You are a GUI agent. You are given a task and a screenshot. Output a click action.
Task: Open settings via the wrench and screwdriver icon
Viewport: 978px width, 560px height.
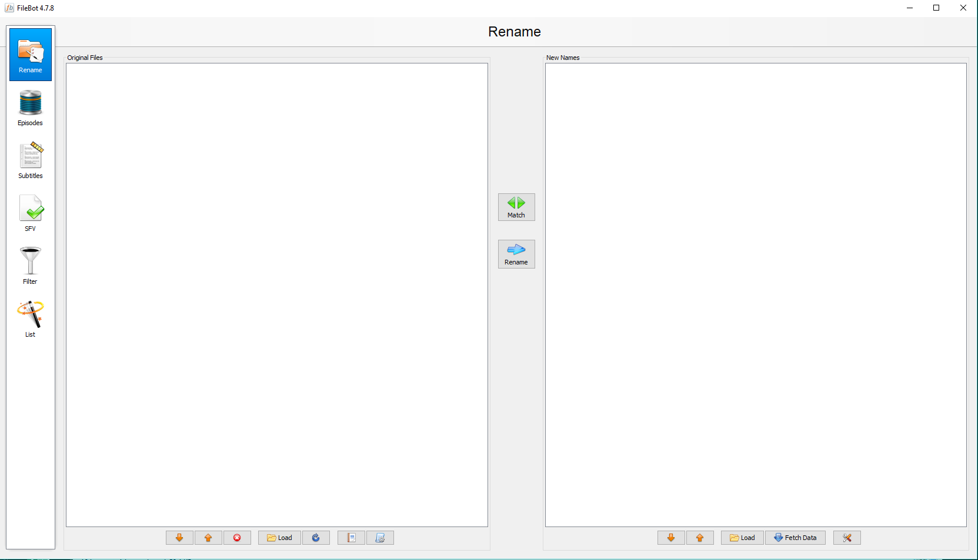click(x=847, y=538)
